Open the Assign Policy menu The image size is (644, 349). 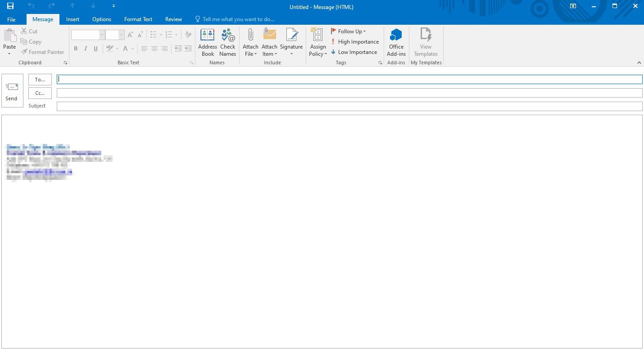(318, 42)
